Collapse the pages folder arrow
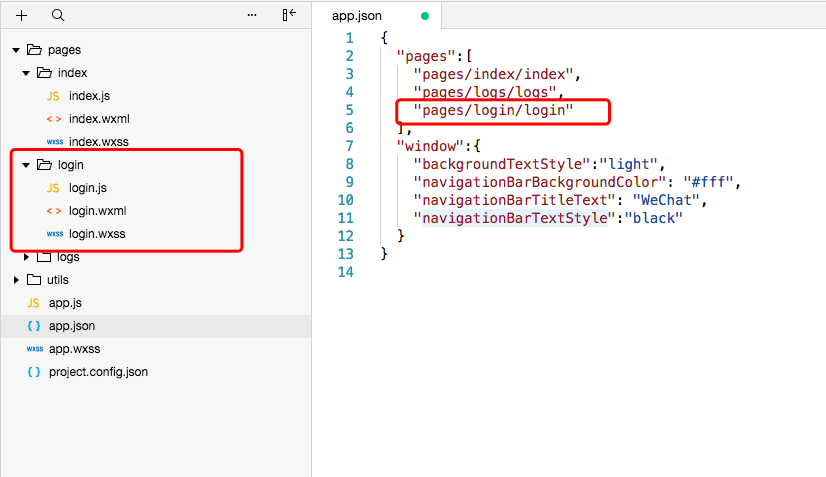Viewport: 826px width, 477px height. tap(16, 50)
